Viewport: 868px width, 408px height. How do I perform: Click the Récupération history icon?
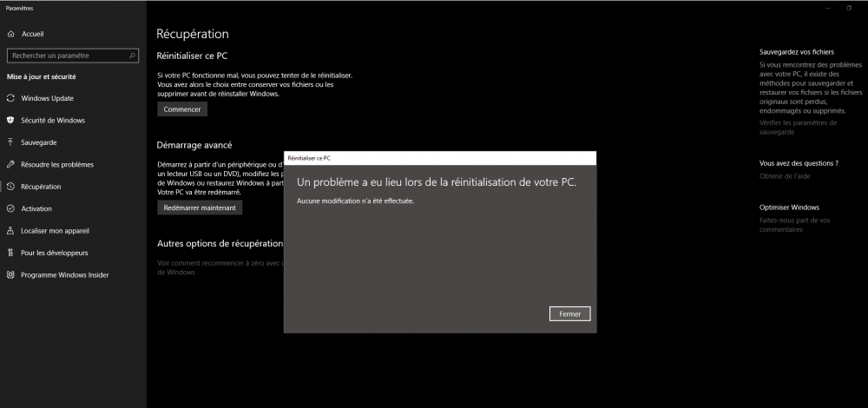point(10,187)
